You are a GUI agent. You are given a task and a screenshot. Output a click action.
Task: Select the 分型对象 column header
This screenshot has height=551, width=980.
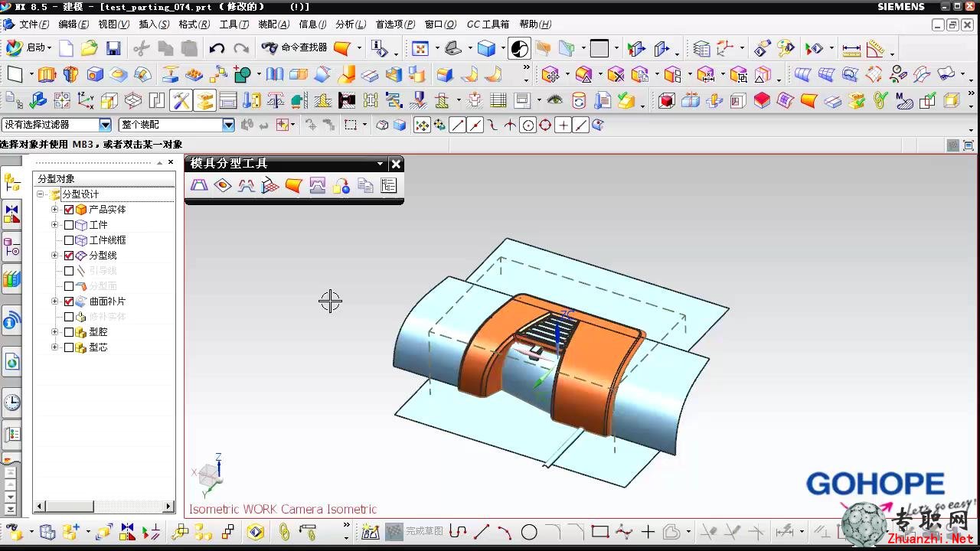[104, 179]
